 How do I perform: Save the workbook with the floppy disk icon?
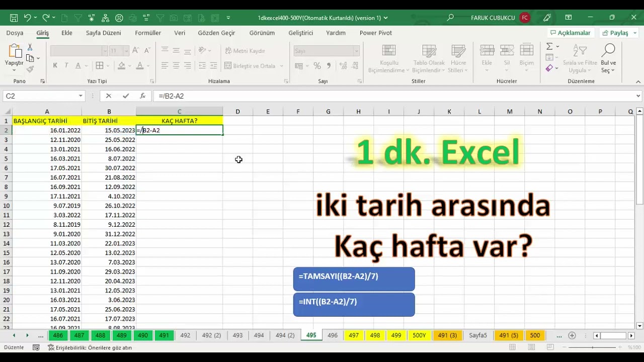pyautogui.click(x=14, y=18)
